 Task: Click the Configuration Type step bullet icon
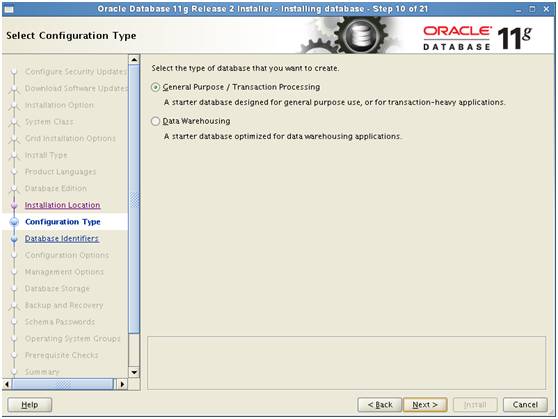(x=14, y=222)
